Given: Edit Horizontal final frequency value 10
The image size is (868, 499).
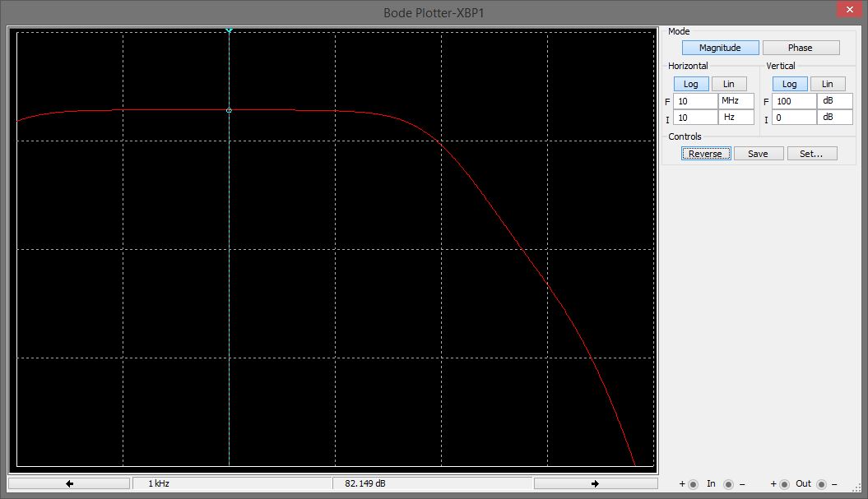Looking at the screenshot, I should coord(695,100).
